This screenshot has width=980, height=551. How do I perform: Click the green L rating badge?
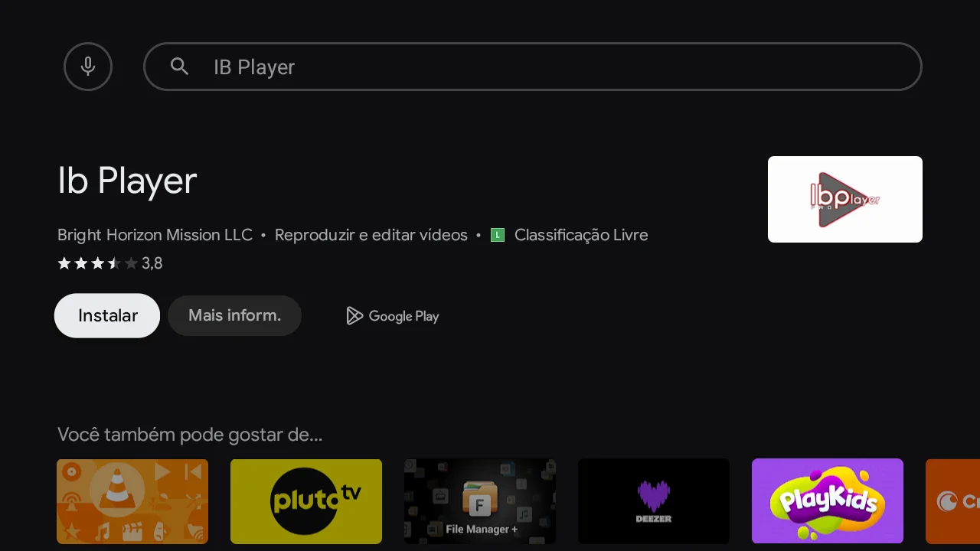(x=498, y=235)
